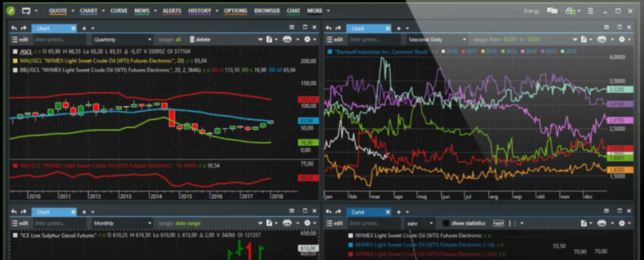The image size is (644, 260).
Task: Click undo arrow in the Curve panel
Action: click(329, 212)
